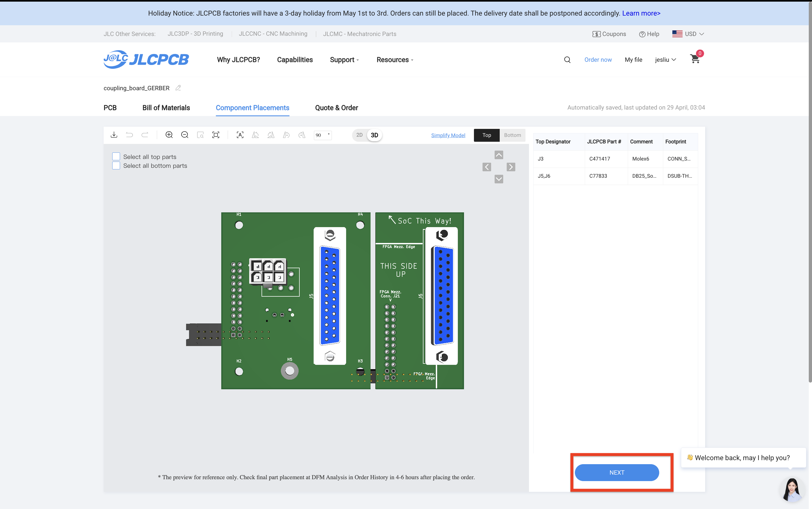Screen dimensions: 812x509
Task: Click the download icon in the toolbar
Action: click(114, 135)
